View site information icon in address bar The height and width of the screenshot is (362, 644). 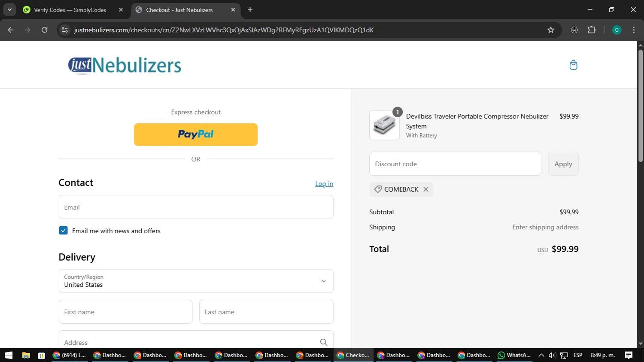click(65, 30)
